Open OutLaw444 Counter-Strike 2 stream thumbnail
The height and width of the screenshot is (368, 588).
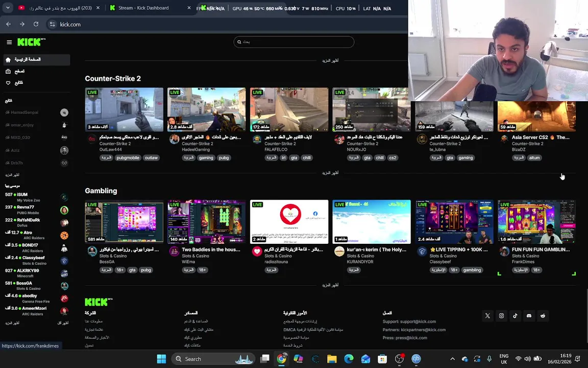point(124,110)
